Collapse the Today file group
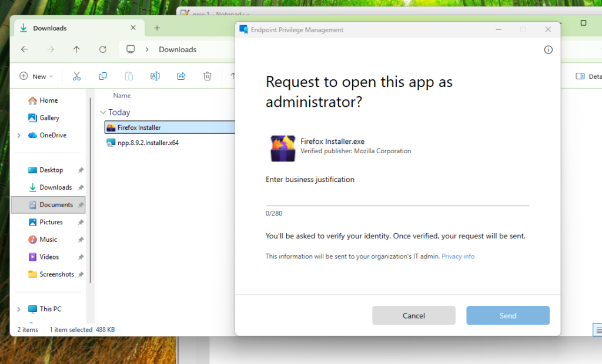 click(103, 112)
